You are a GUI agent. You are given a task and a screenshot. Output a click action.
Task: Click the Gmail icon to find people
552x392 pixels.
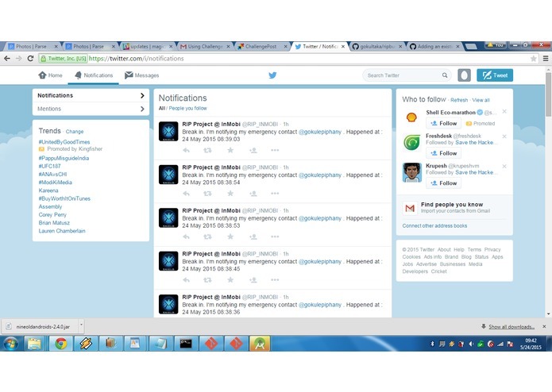(x=410, y=208)
